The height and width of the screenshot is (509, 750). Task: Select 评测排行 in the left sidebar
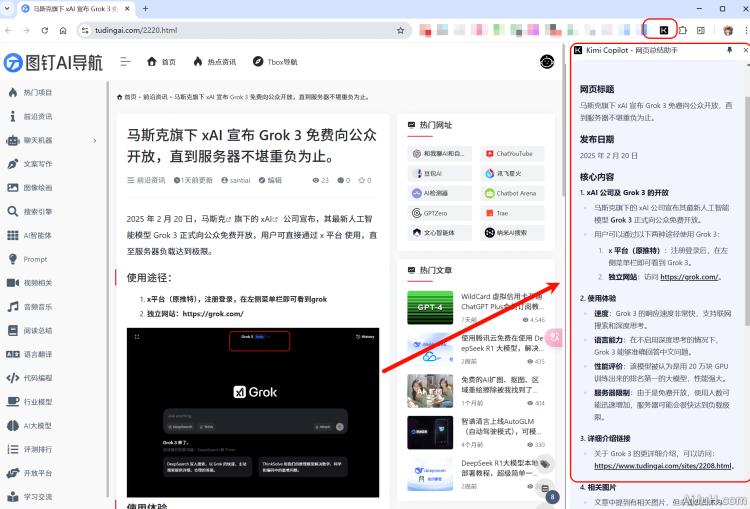pos(31,449)
